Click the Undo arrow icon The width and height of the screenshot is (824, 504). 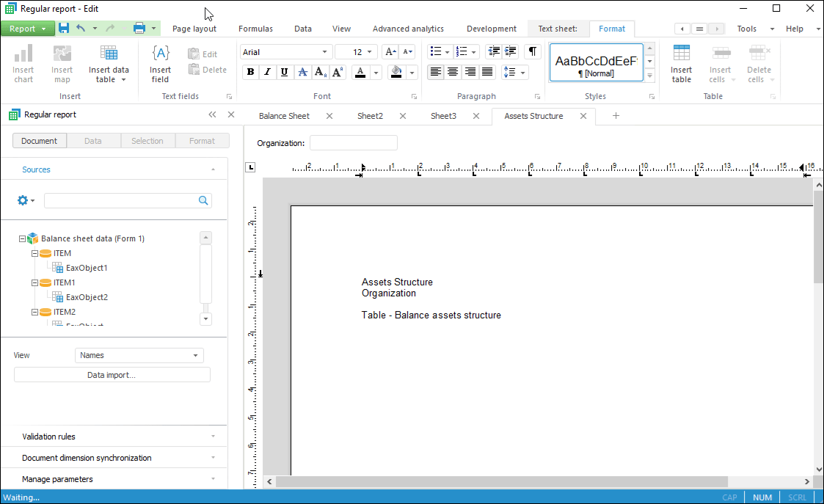click(81, 29)
